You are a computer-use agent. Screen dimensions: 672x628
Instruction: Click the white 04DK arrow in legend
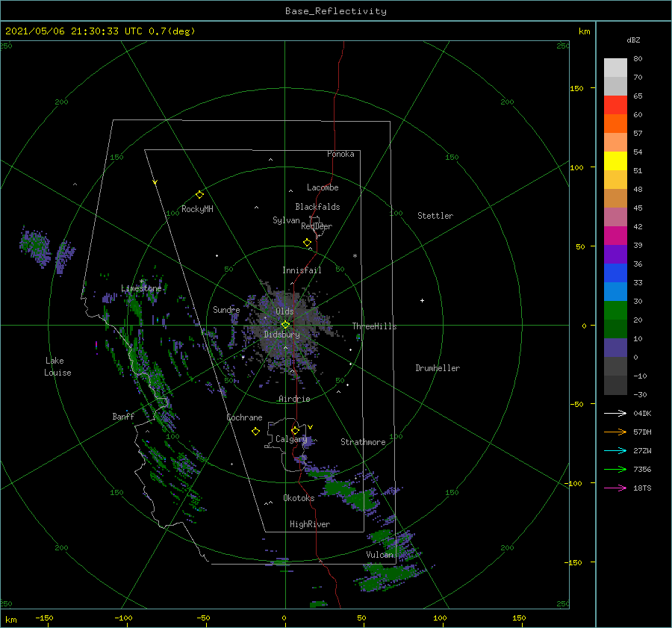click(615, 413)
